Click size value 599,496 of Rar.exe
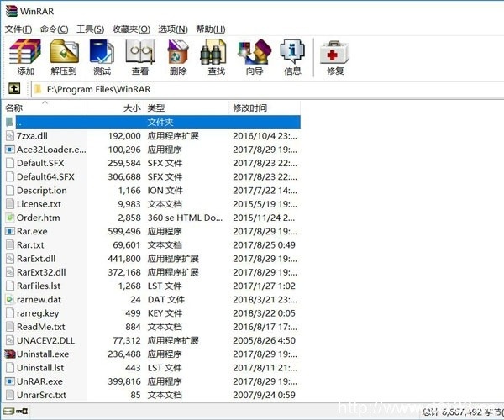The width and height of the screenshot is (504, 420). point(124,231)
